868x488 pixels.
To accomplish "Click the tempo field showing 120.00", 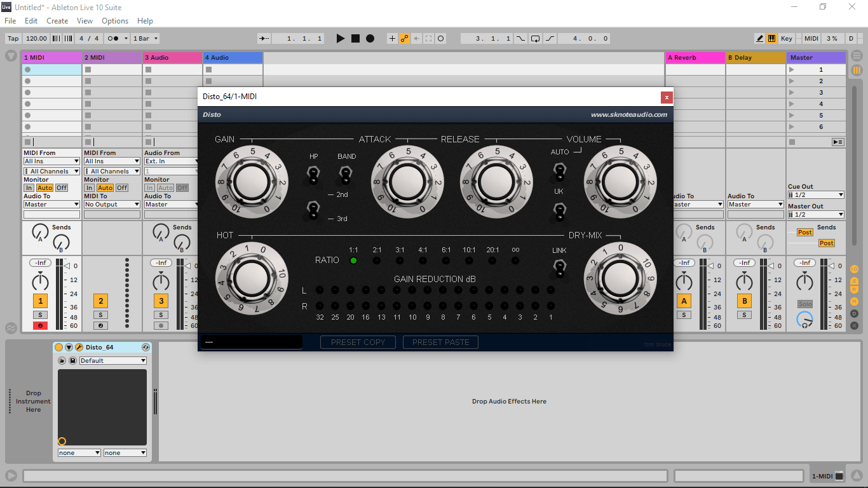I will [x=36, y=39].
